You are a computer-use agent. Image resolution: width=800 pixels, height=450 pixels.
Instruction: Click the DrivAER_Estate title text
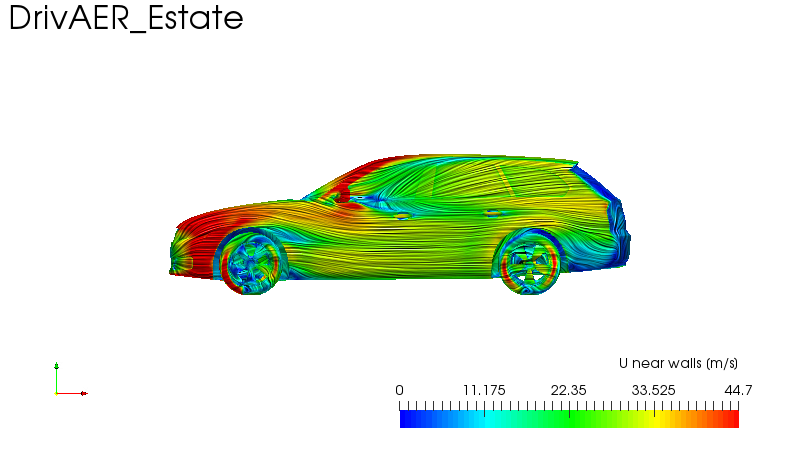click(126, 18)
